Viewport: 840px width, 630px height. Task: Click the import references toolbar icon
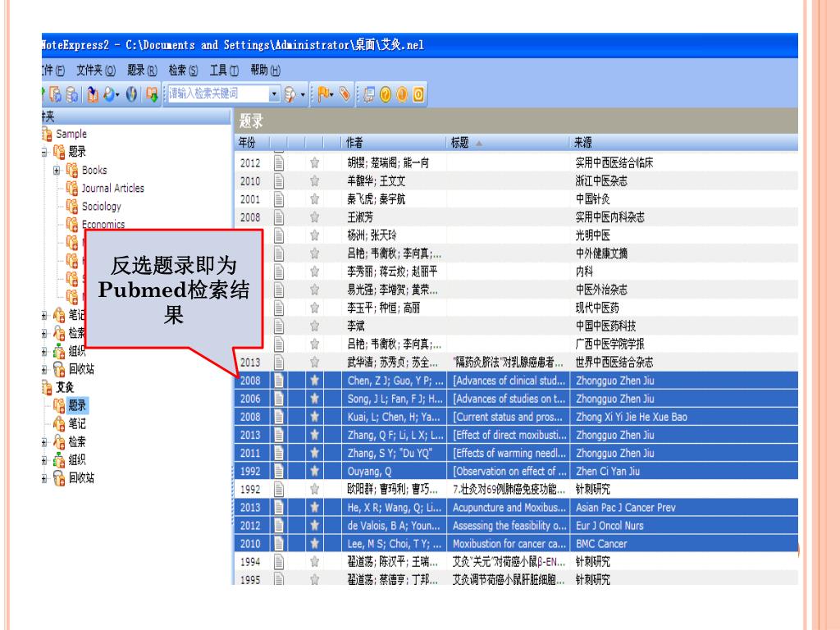pos(56,94)
